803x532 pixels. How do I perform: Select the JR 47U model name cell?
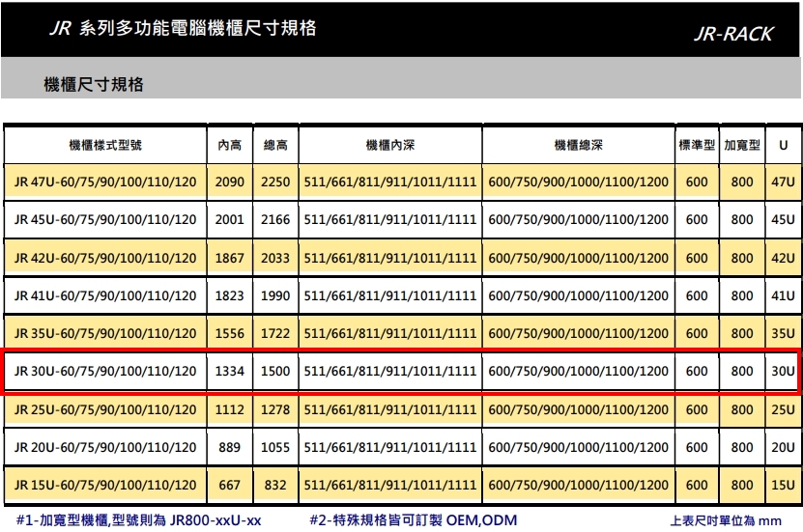[x=106, y=182]
